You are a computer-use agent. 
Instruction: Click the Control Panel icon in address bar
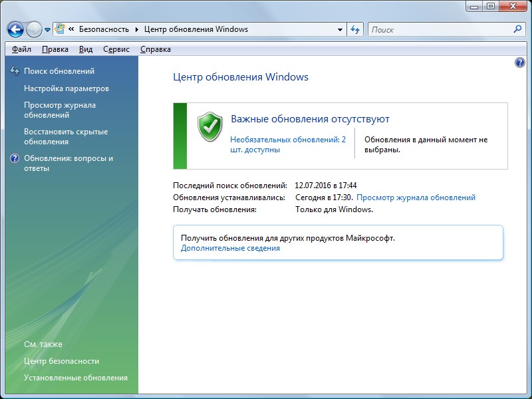click(x=60, y=29)
